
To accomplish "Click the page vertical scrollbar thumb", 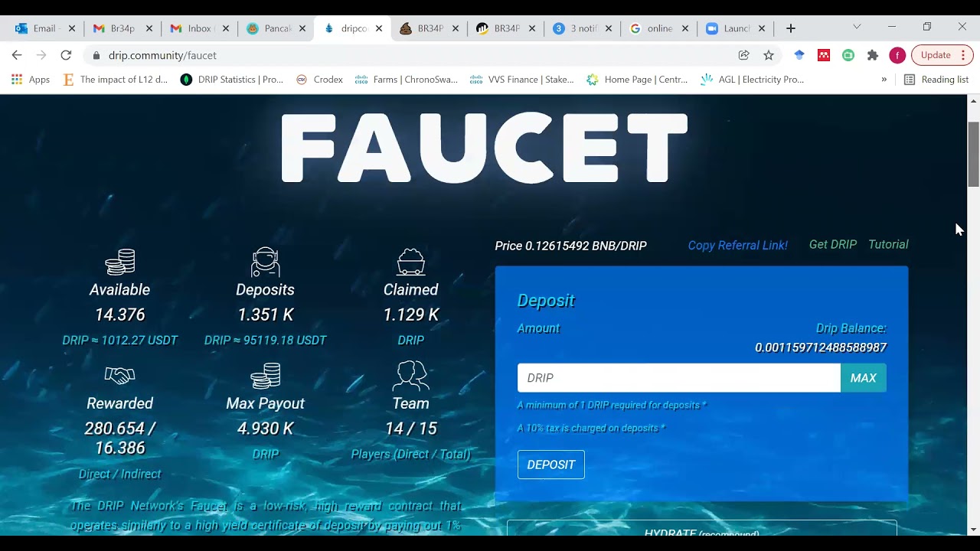I will pos(974,153).
